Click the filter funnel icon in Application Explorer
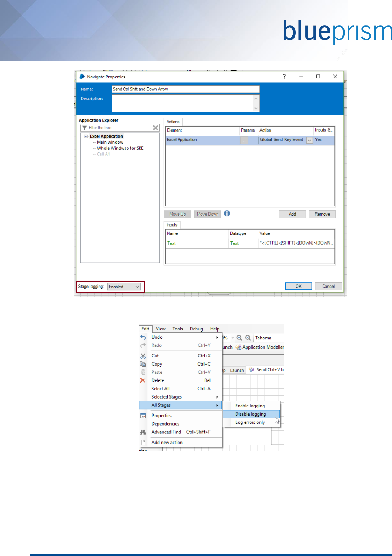 pyautogui.click(x=85, y=128)
